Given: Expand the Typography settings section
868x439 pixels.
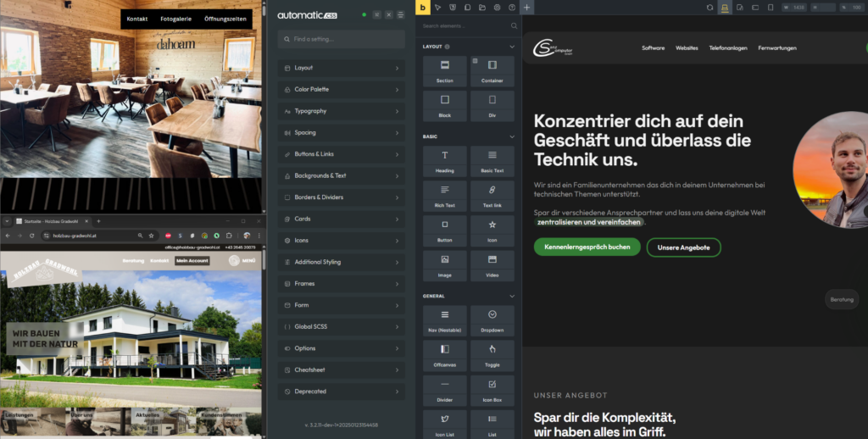Looking at the screenshot, I should click(341, 111).
